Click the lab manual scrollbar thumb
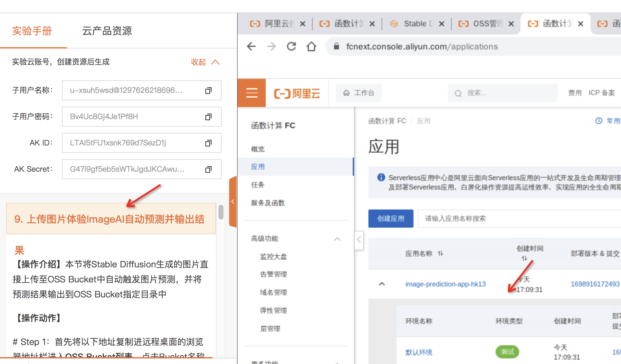 (221, 212)
